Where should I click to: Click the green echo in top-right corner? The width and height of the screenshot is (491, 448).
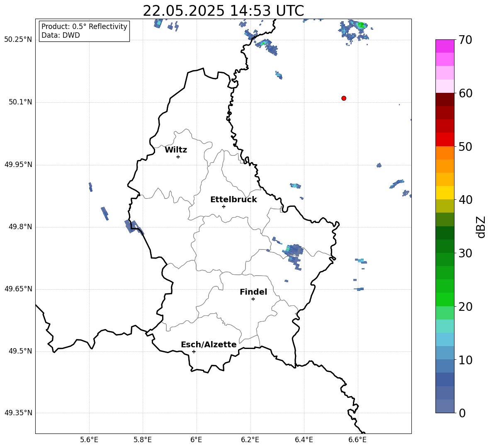(361, 25)
